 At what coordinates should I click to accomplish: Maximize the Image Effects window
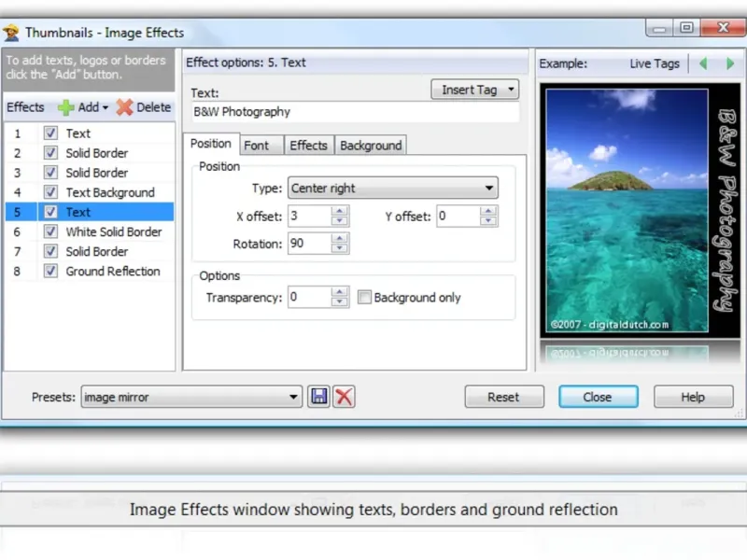coord(686,28)
